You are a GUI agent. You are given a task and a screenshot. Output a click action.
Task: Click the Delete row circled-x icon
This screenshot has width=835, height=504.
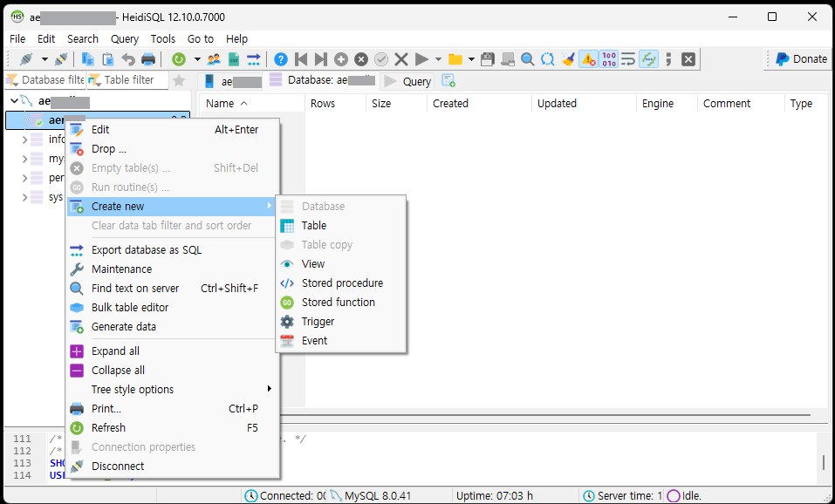click(x=361, y=59)
